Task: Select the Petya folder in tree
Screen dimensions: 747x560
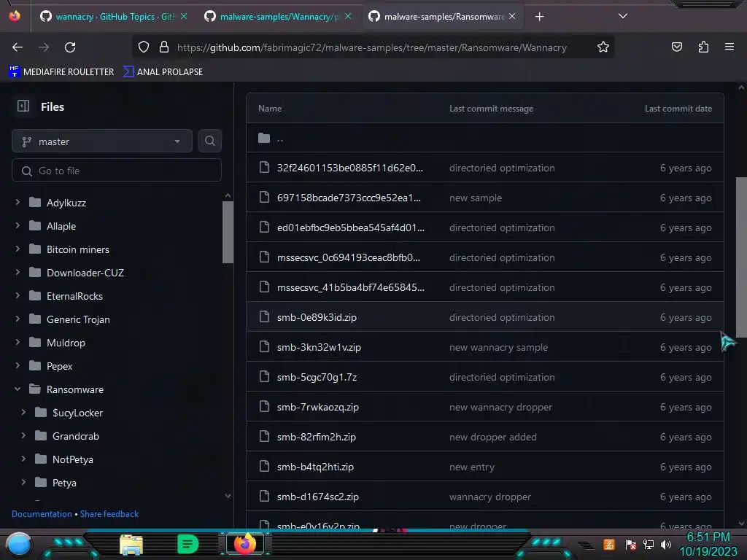Action: [x=64, y=483]
